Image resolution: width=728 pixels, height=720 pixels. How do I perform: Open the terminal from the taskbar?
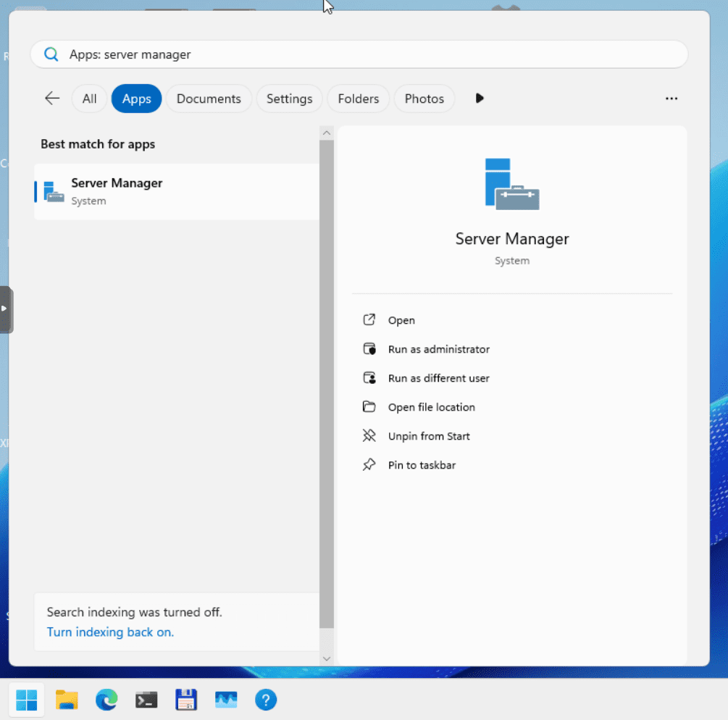coord(146,700)
